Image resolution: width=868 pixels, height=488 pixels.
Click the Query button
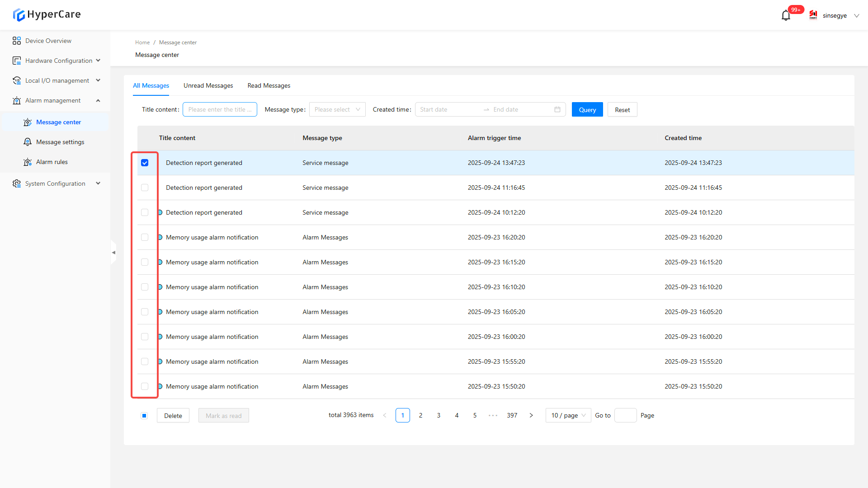point(587,109)
